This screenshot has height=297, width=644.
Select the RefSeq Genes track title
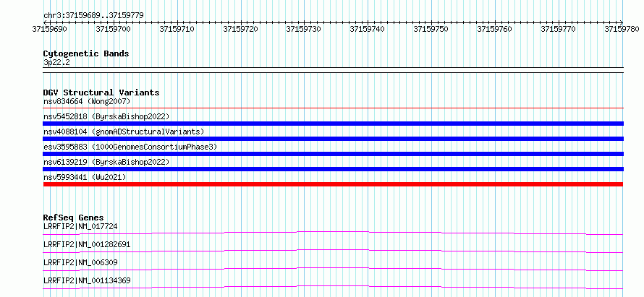click(x=74, y=218)
